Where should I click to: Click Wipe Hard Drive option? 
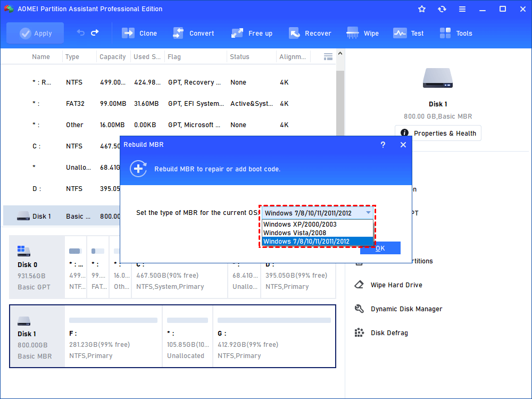point(396,285)
